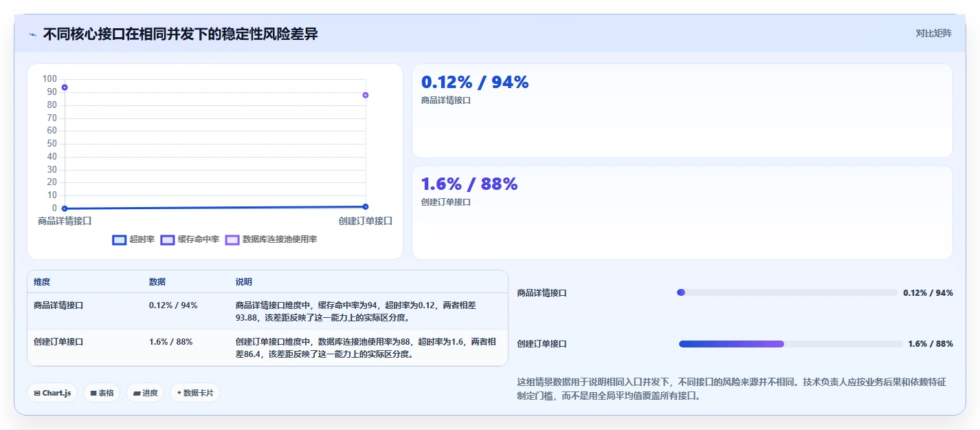Image resolution: width=980 pixels, height=430 pixels.
Task: Click the 数据库连接池使用率 point at 88
Action: (366, 95)
